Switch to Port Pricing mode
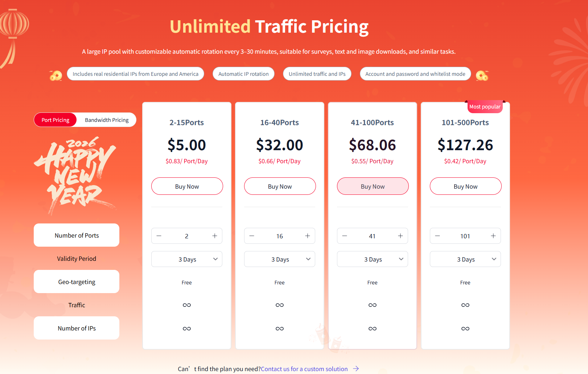 click(55, 120)
